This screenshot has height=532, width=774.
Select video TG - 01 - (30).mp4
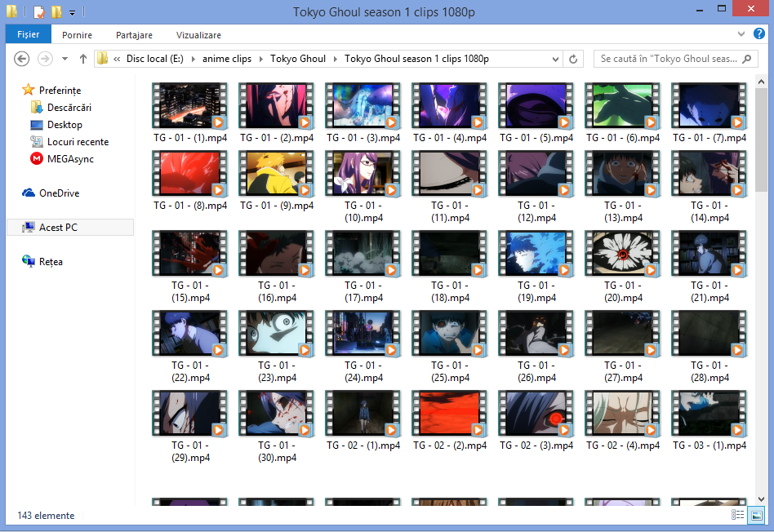coord(277,427)
